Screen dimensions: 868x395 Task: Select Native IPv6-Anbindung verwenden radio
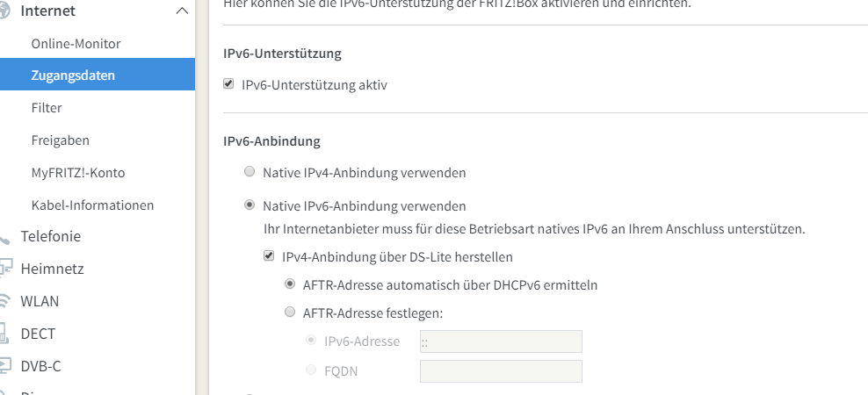coord(250,205)
